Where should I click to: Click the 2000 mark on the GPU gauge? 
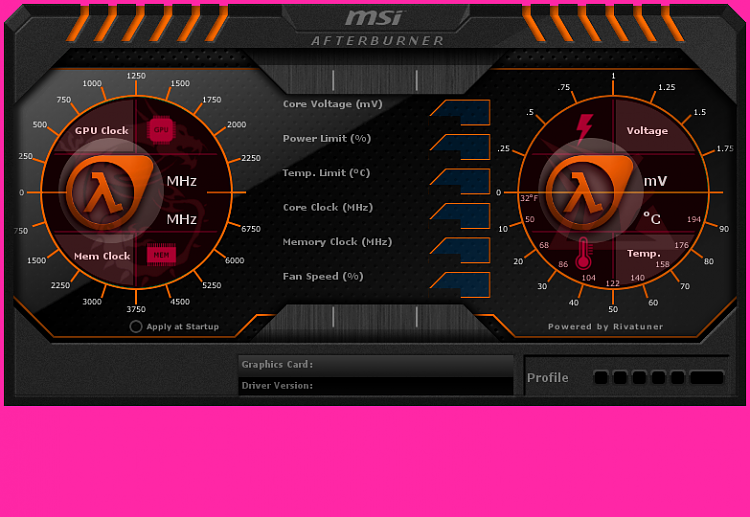(x=236, y=124)
